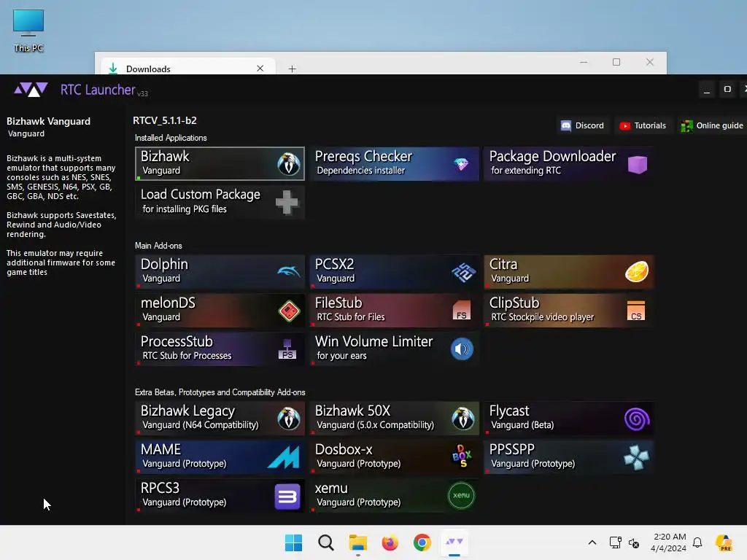Select Bizhawk Legacy N64 Compatibility title
Image resolution: width=747 pixels, height=560 pixels.
[x=187, y=411]
